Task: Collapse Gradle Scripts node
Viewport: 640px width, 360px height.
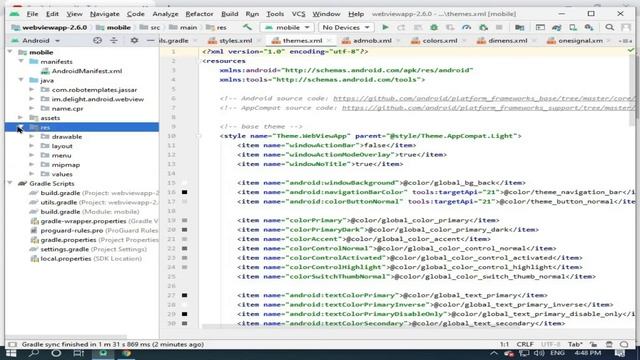Action: (10, 183)
